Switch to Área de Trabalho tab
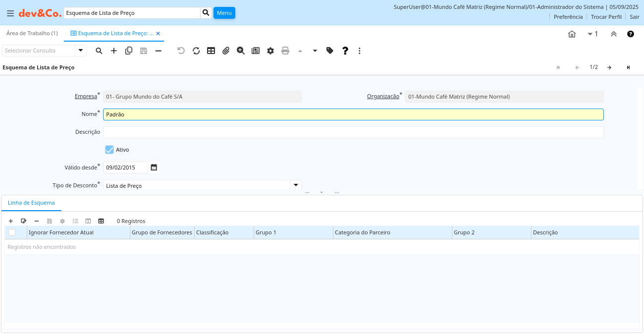644x334 pixels. [x=32, y=33]
